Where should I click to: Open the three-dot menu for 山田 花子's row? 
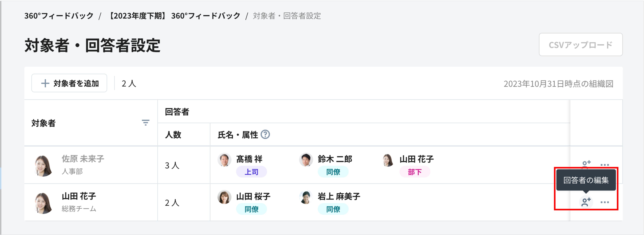click(x=604, y=202)
